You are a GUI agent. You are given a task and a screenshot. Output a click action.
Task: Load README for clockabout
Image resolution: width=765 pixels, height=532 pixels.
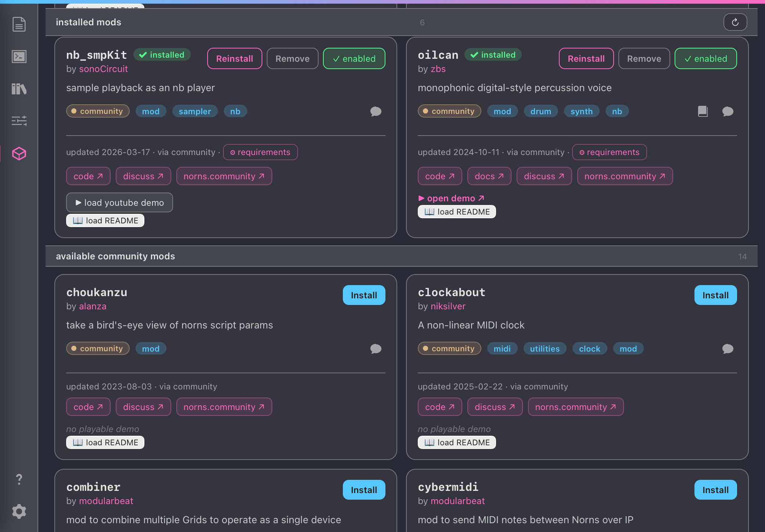457,442
